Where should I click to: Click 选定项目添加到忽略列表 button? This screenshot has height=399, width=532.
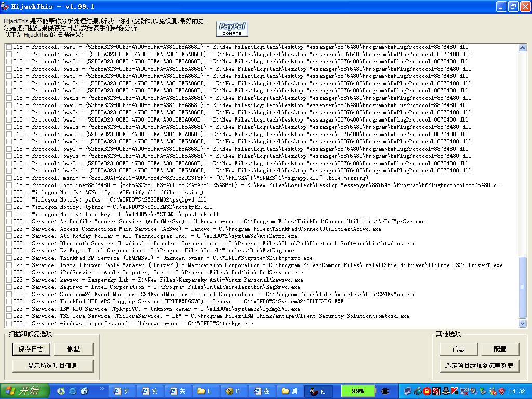pyautogui.click(x=479, y=365)
